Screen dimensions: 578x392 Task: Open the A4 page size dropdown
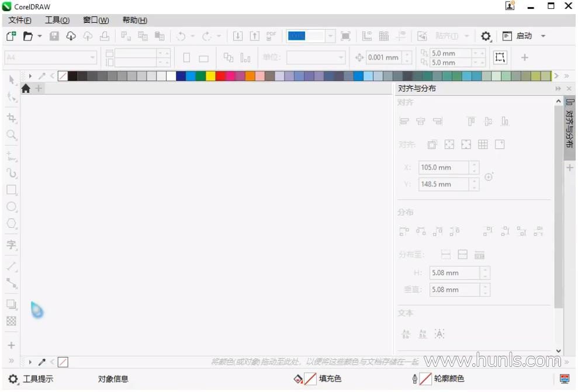92,57
